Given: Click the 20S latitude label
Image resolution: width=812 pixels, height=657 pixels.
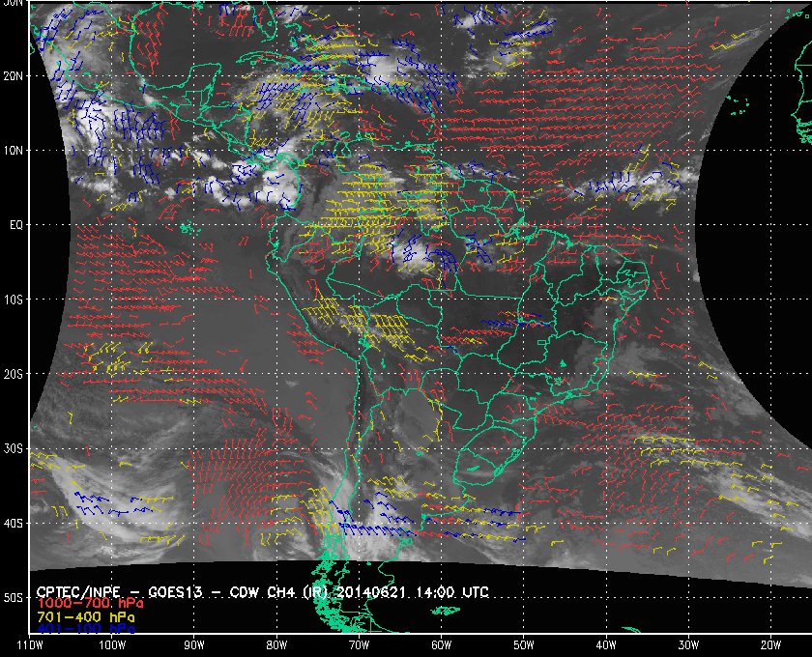Looking at the screenshot, I should (x=13, y=374).
